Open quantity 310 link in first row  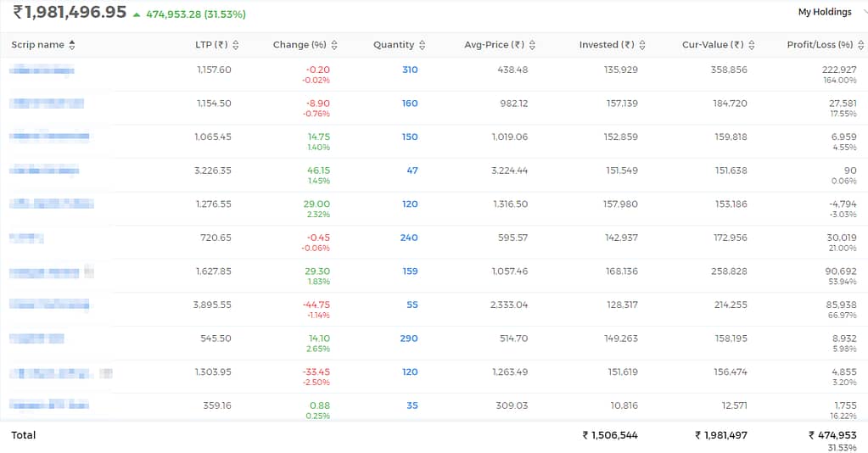410,70
